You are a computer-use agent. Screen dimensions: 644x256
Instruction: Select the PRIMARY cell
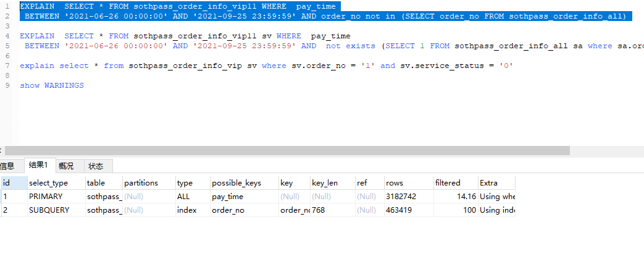56,196
